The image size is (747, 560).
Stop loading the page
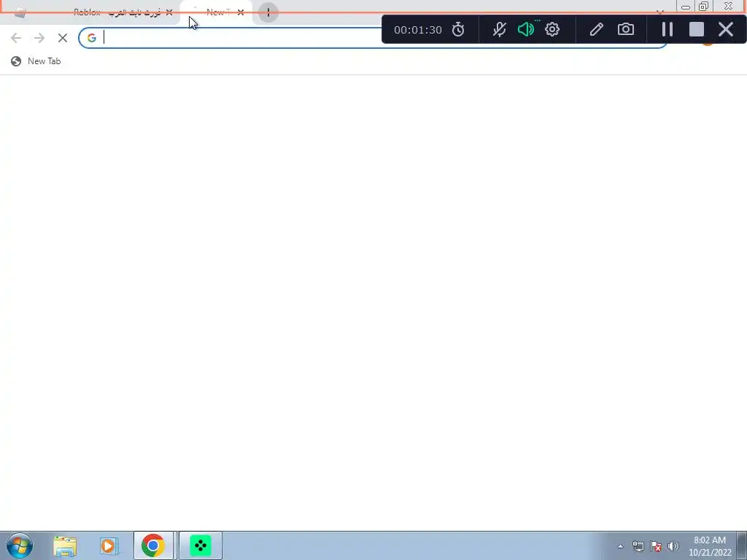pyautogui.click(x=63, y=38)
